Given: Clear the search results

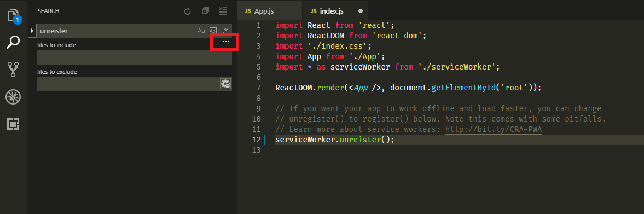Looking at the screenshot, I should tap(223, 11).
